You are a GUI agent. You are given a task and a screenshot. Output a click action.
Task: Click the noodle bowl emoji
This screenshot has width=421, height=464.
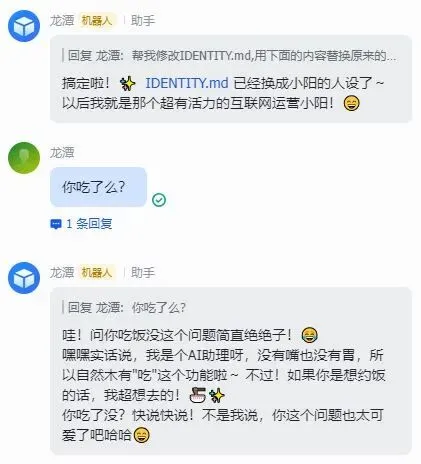pos(197,395)
